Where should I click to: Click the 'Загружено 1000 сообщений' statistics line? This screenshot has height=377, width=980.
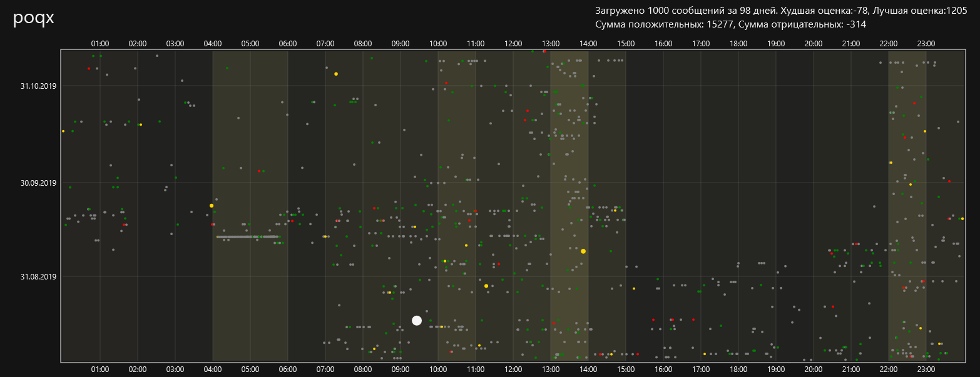click(781, 11)
